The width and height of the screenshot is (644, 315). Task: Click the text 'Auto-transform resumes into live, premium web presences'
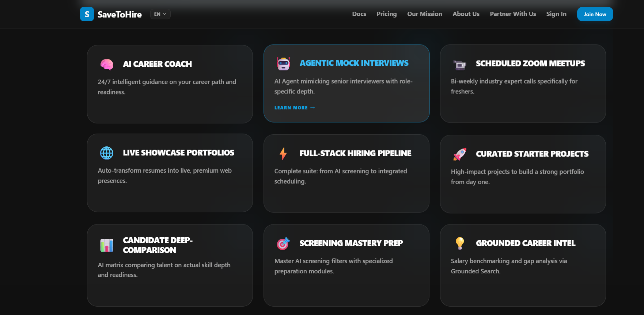point(164,176)
